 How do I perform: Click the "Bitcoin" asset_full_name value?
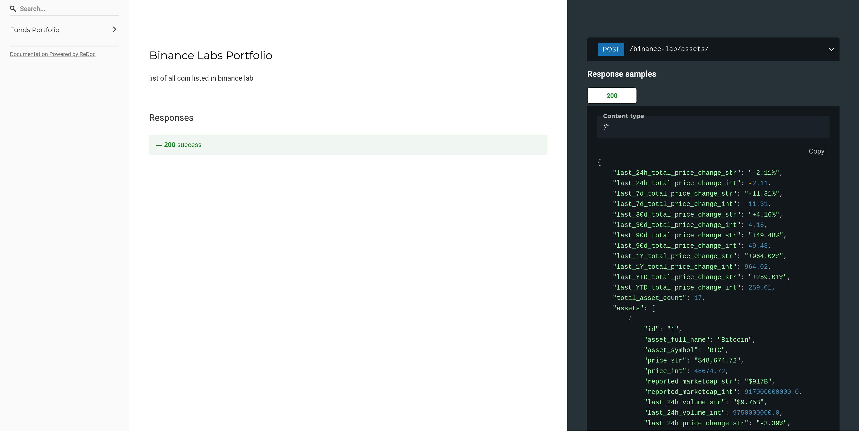coord(735,340)
